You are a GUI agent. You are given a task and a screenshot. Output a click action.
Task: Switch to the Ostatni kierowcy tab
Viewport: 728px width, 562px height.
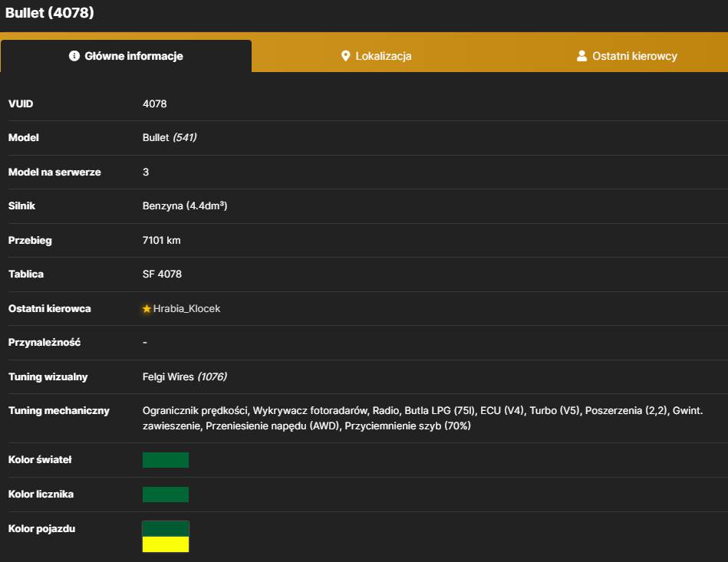click(x=627, y=56)
